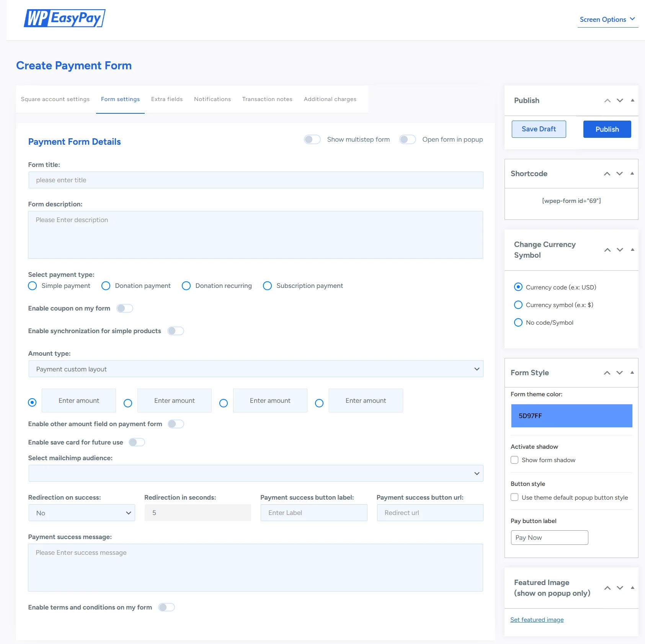Viewport: 645px width, 644px height.
Task: Click the Form title input field
Action: (256, 180)
